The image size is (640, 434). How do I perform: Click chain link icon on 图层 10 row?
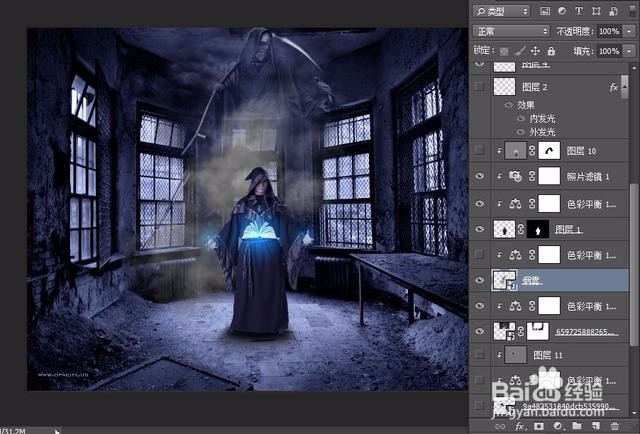click(x=532, y=151)
